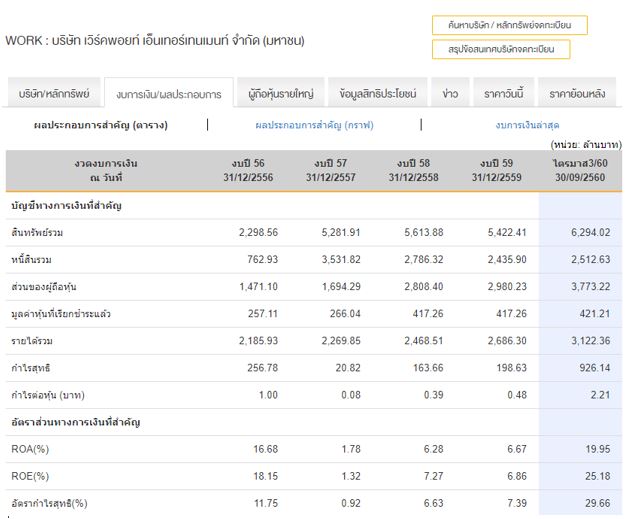Select the งบการเงิน/ผลประกอบการ tab
Screen dimensions: 628x519
tap(168, 94)
